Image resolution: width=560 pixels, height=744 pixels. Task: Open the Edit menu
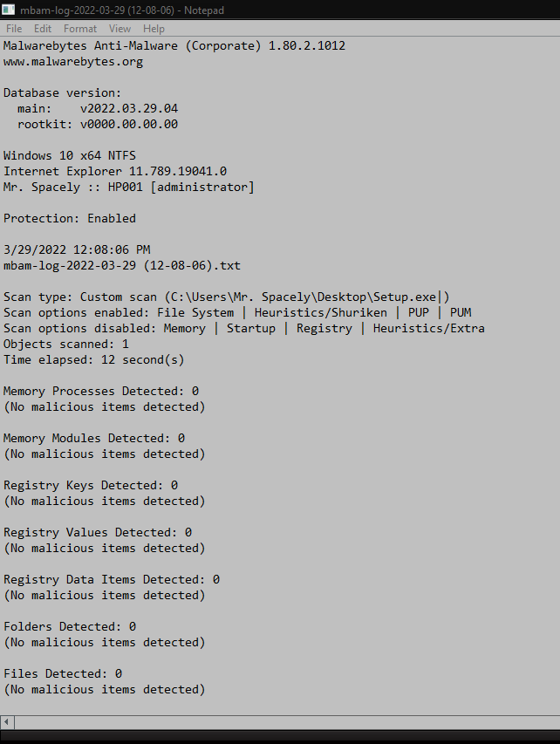(x=42, y=29)
